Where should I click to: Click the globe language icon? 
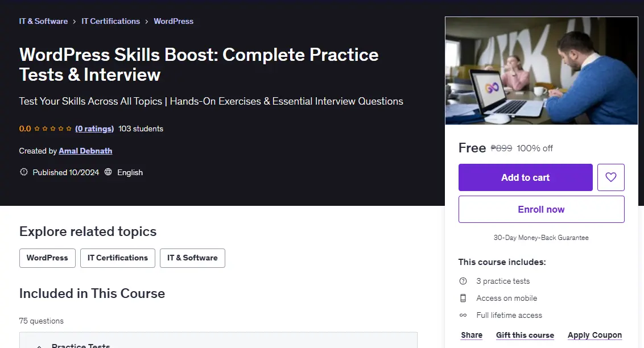click(108, 172)
